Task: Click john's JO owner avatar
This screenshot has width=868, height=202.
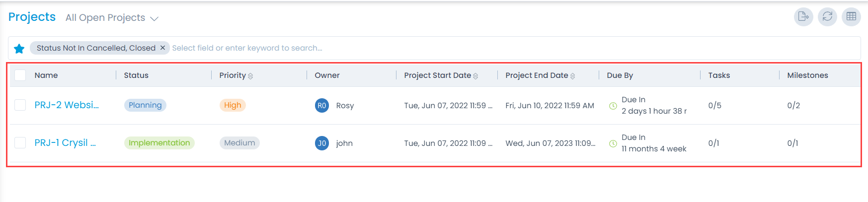Action: coord(322,143)
